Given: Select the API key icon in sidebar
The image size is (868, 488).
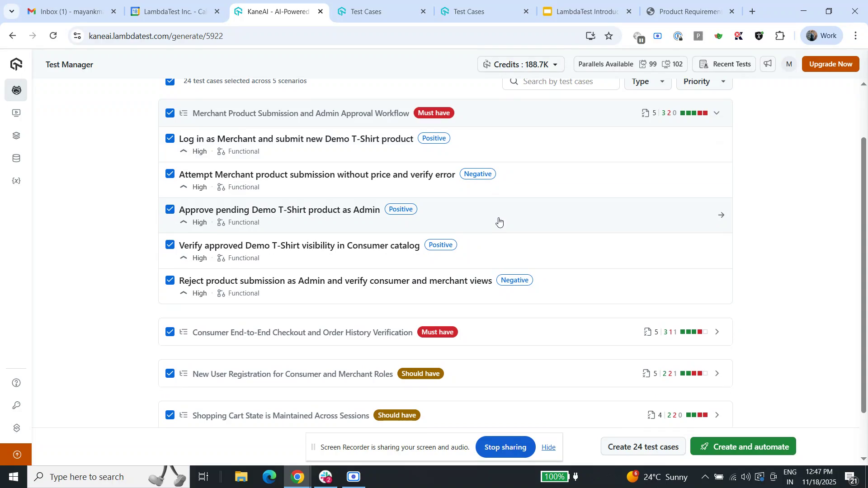Looking at the screenshot, I should (x=16, y=405).
